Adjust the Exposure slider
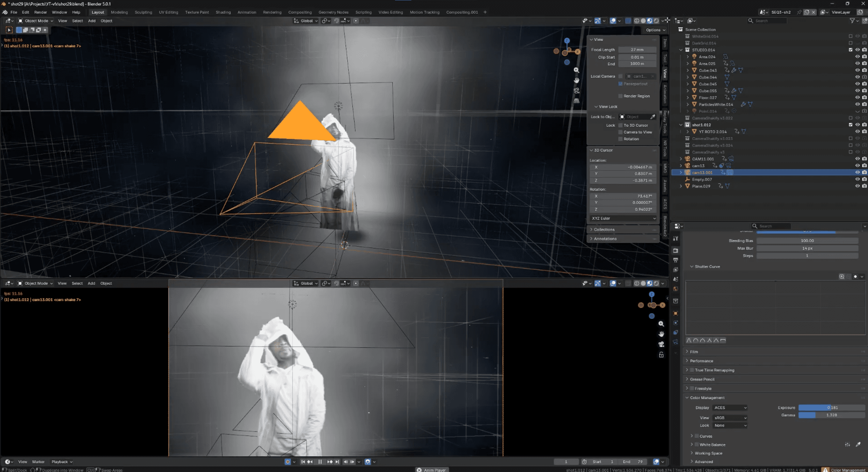868x472 pixels. [x=831, y=408]
